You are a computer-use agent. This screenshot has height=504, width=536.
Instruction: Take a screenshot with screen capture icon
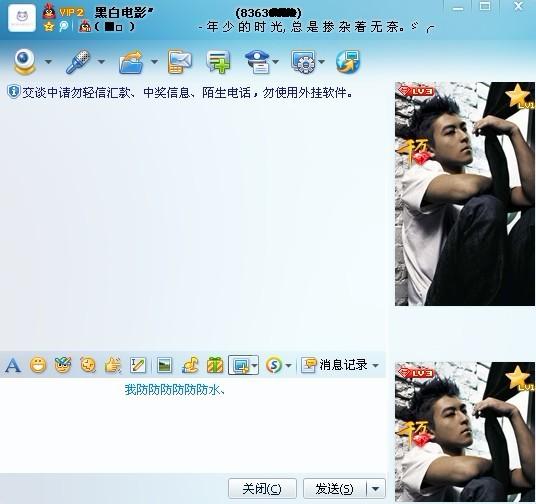click(x=240, y=366)
